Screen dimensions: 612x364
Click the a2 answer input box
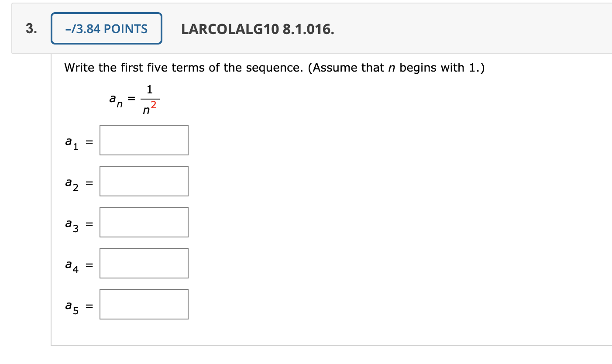click(x=144, y=181)
